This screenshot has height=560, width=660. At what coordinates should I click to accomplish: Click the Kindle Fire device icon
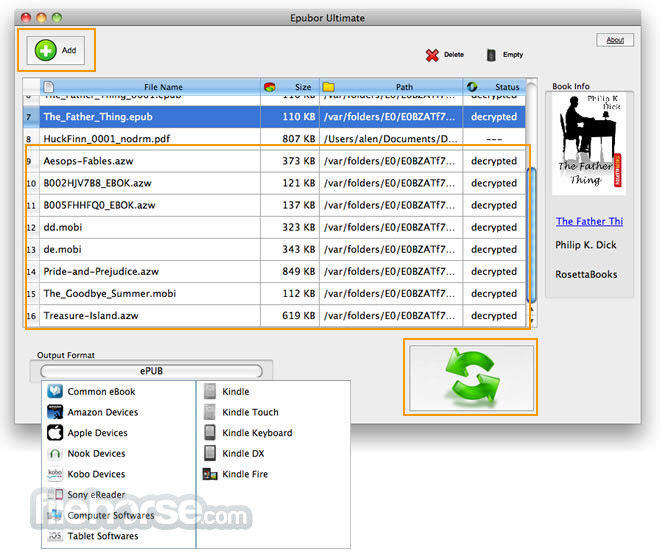pyautogui.click(x=210, y=474)
